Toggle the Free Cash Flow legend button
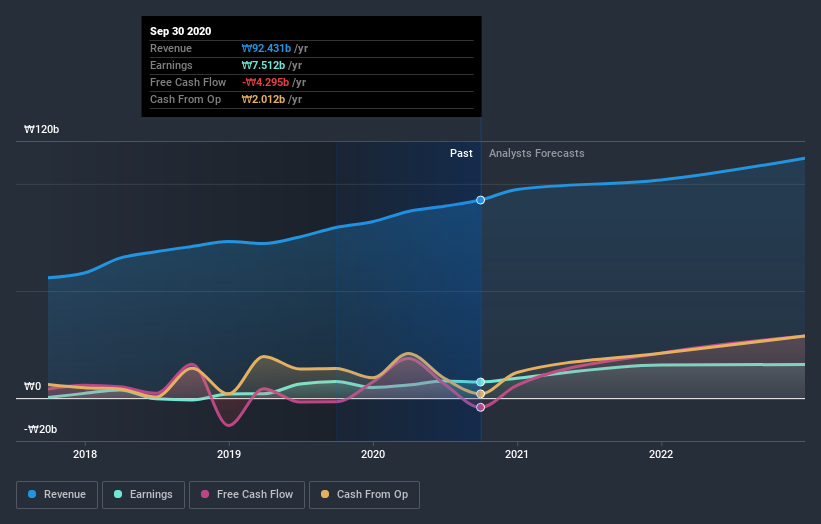Viewport: 821px width, 524px height. click(x=247, y=495)
